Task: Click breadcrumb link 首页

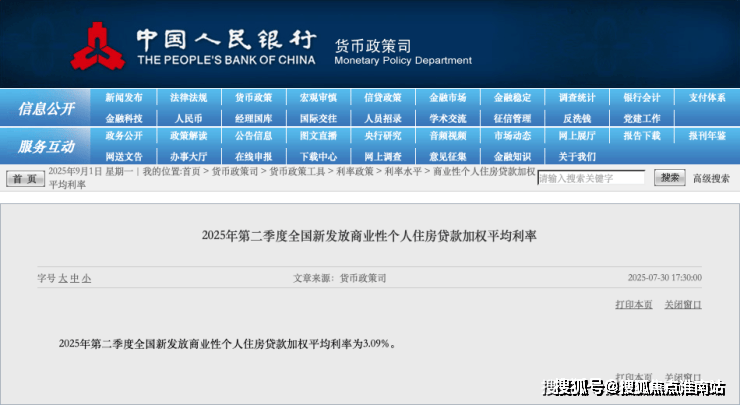Action: pyautogui.click(x=191, y=171)
